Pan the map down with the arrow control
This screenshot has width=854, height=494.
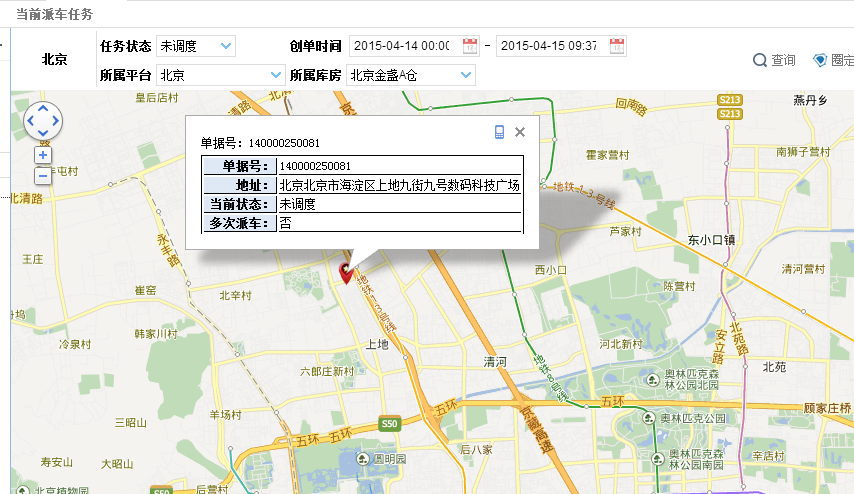(43, 134)
